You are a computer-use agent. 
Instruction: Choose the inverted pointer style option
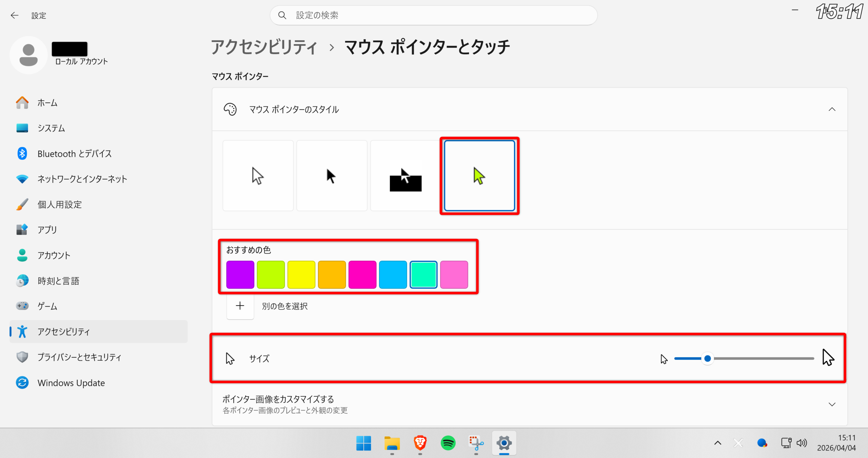pos(405,176)
